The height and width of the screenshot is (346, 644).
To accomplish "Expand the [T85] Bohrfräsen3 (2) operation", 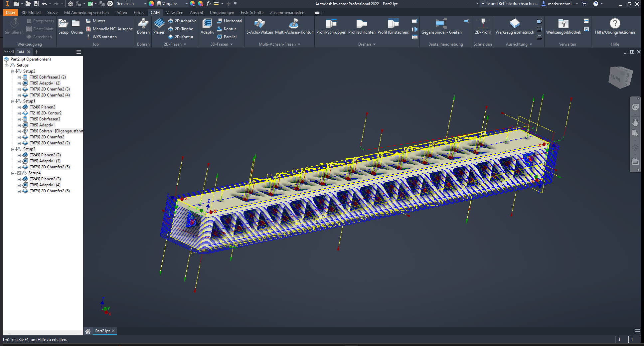I will pyautogui.click(x=19, y=77).
